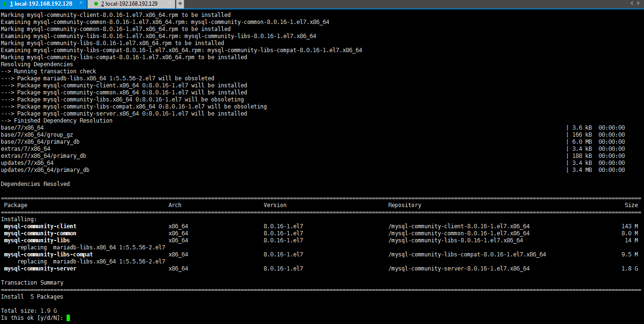Click the 'Installing:' label
This screenshot has width=644, height=324.
(x=19, y=219)
